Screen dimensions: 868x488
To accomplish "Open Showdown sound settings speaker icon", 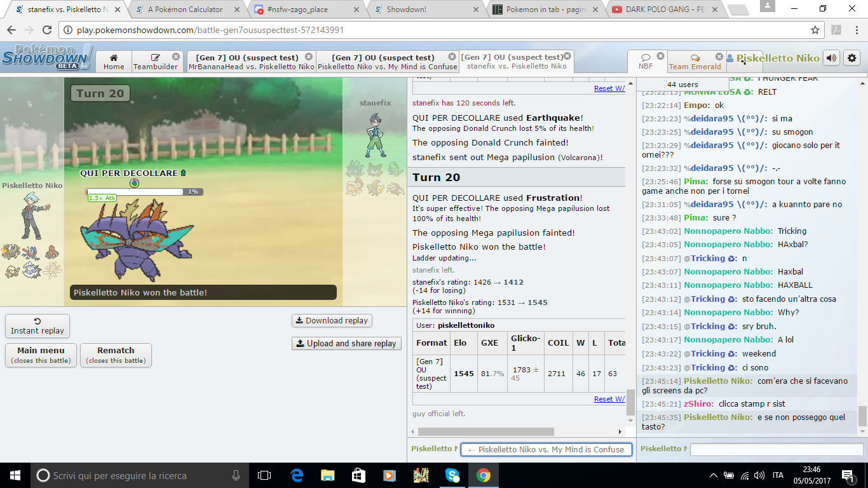I will coord(831,58).
